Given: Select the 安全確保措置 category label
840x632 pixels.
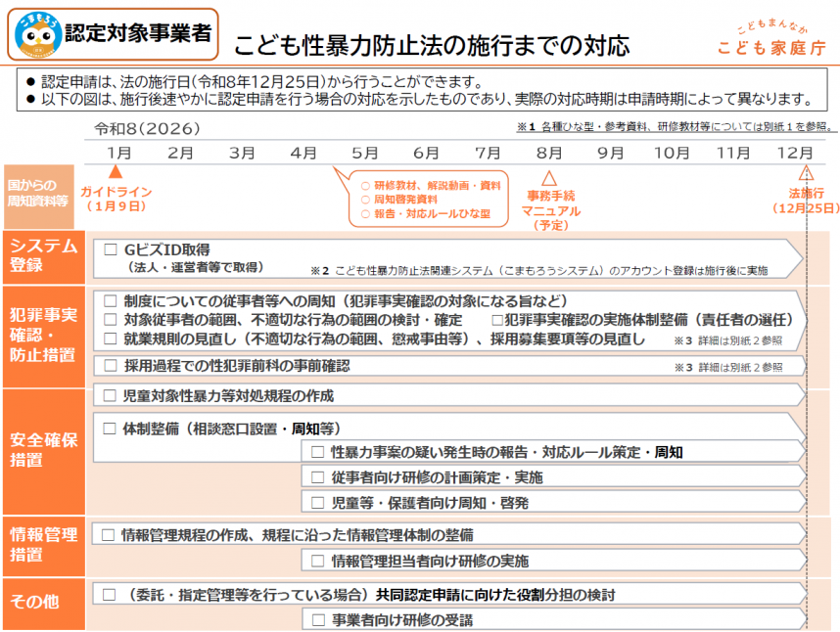Looking at the screenshot, I should coord(44,452).
